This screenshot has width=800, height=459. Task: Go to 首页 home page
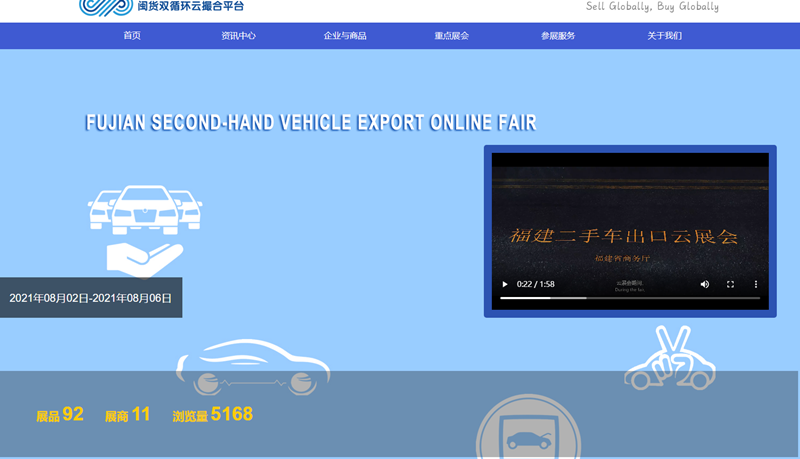[x=132, y=36]
